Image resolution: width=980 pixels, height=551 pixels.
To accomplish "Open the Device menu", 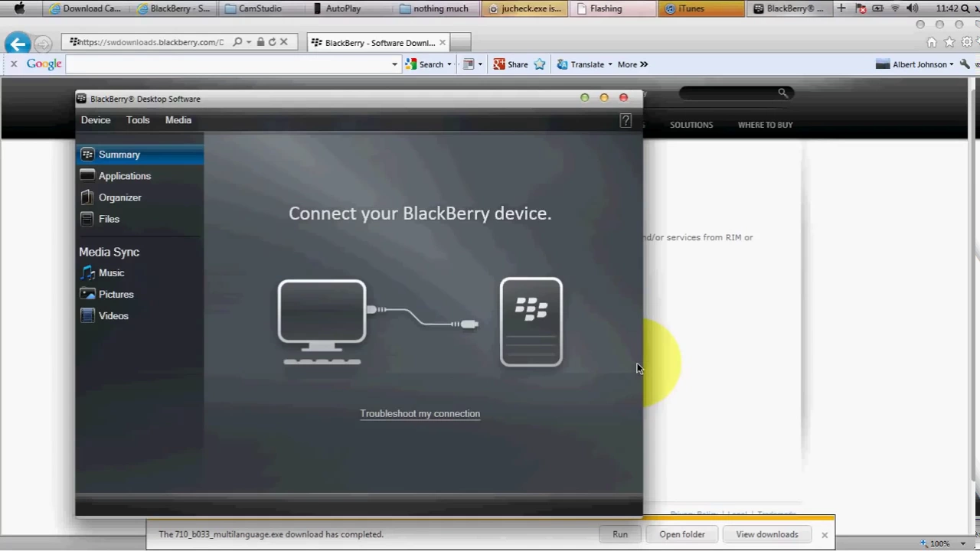I will point(96,120).
